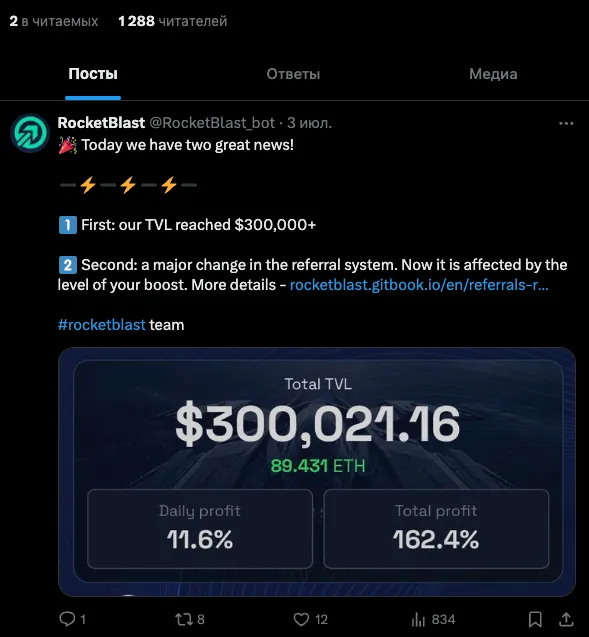Open the #rocketblast hashtag
Image resolution: width=589 pixels, height=637 pixels.
point(102,325)
